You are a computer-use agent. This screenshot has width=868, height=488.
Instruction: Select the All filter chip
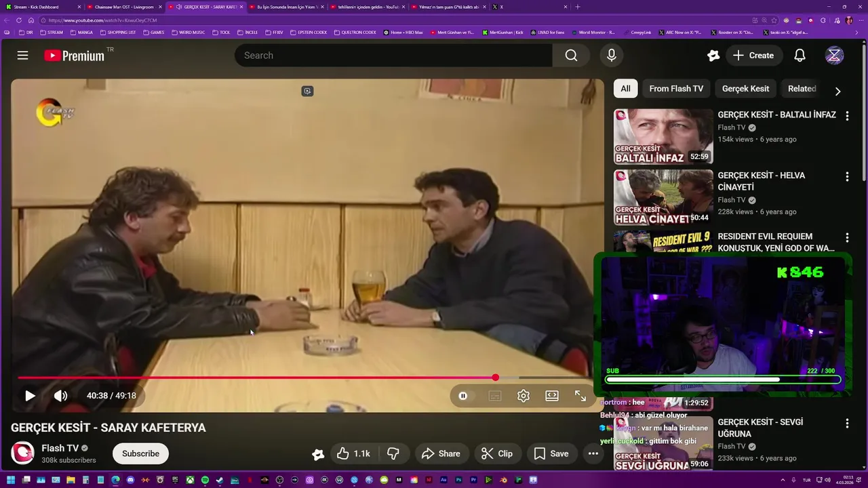pos(625,88)
